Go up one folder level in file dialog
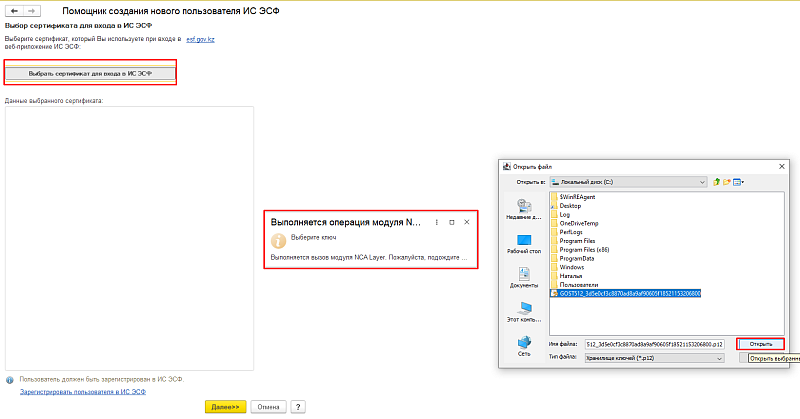800x419 pixels. (717, 182)
